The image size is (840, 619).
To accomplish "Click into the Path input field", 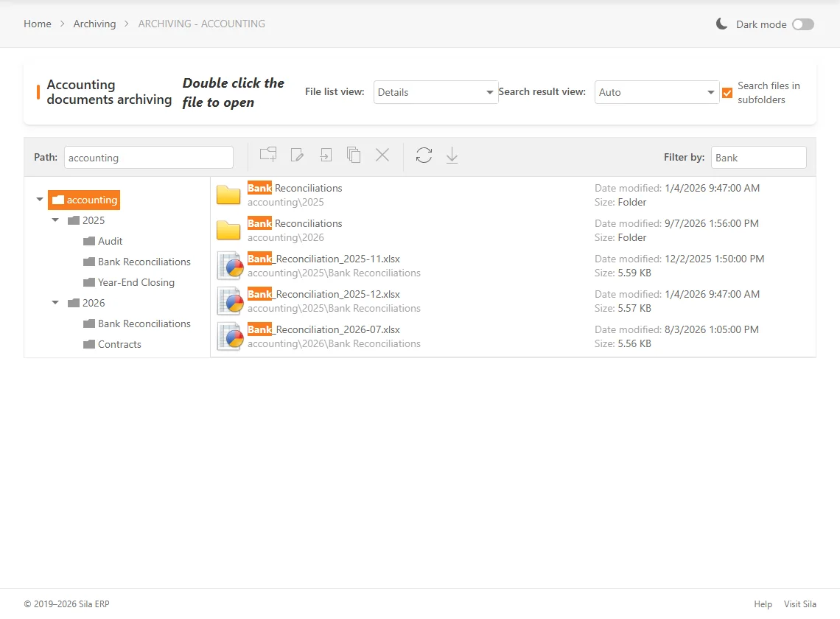I will [148, 158].
